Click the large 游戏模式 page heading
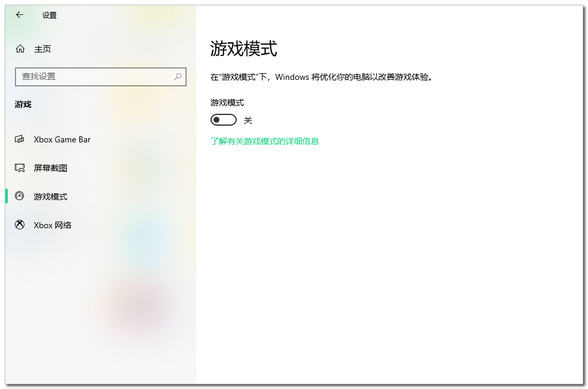This screenshot has width=588, height=389. pos(243,48)
